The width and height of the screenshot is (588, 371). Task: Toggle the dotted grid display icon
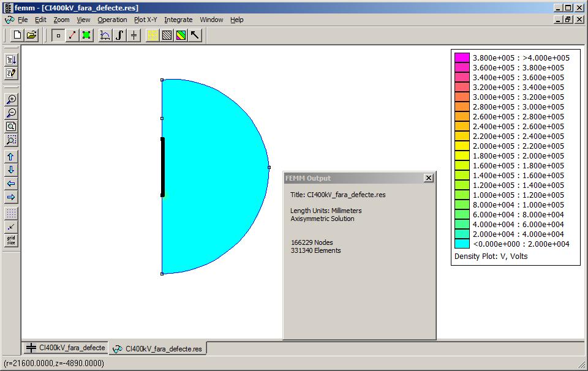tap(11, 213)
